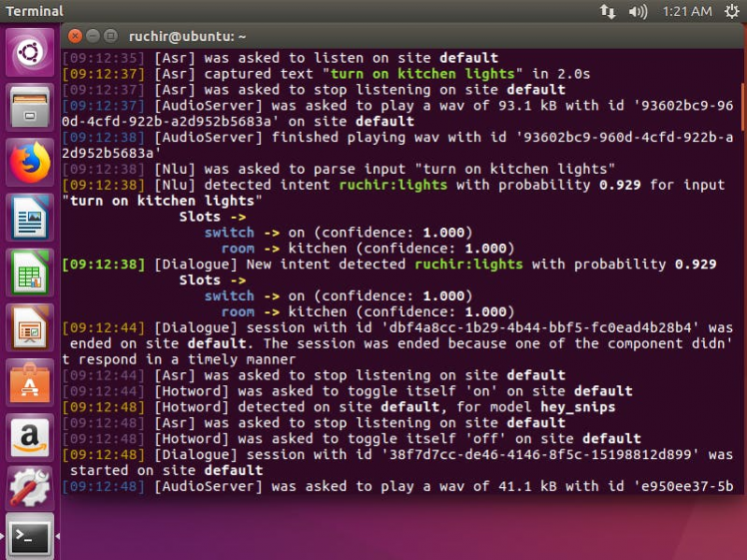Open the Files manager in launcher
Viewport: 747px width, 560px height.
30,107
